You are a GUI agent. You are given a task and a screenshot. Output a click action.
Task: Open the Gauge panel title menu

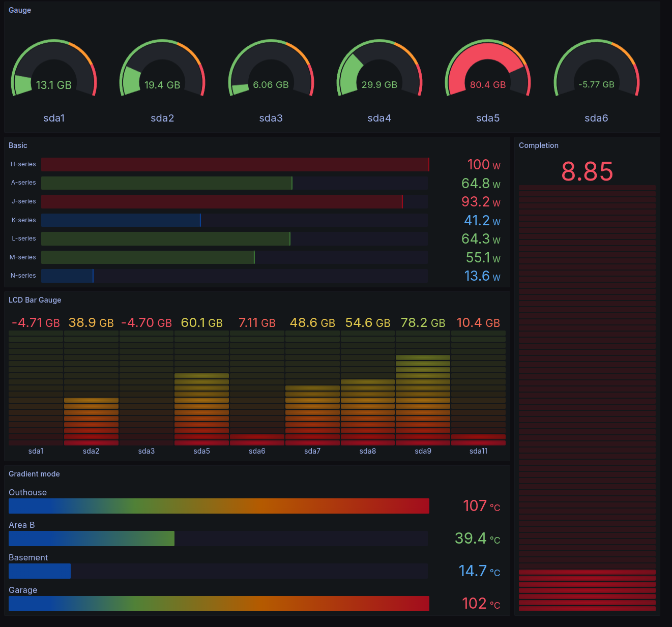point(20,10)
